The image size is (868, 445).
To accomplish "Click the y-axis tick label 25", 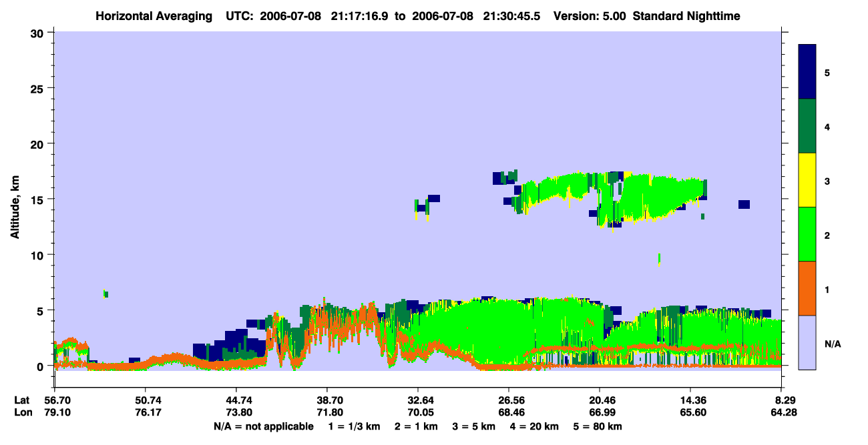I will point(39,88).
